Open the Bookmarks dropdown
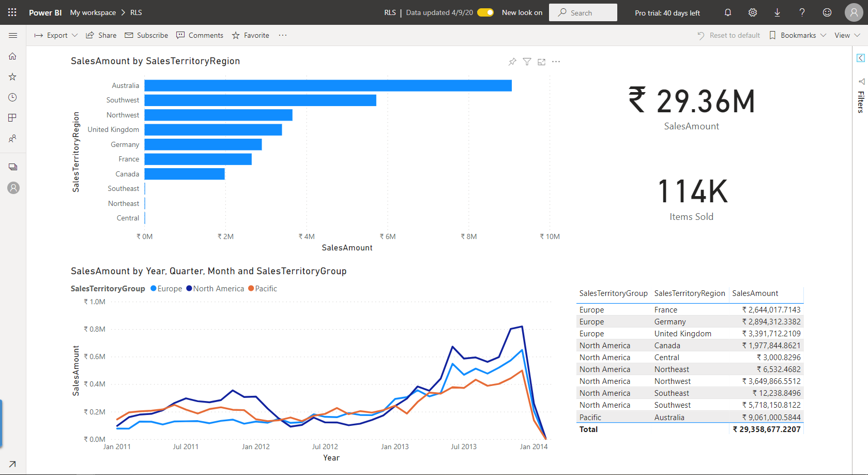Screen dimensions: 868x475 798,35
